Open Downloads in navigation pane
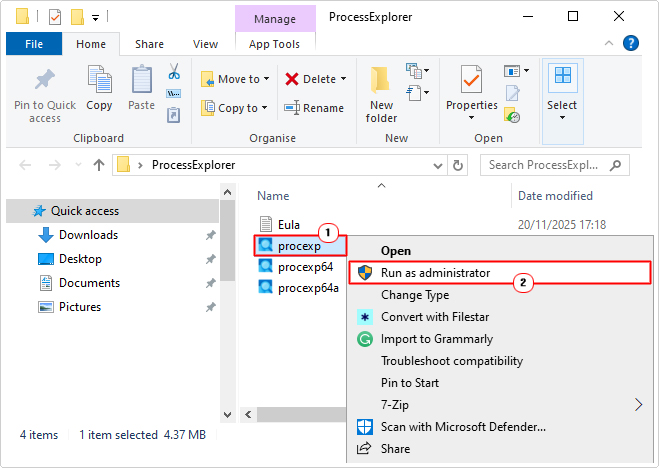Viewport: 659px width, 468px height. coord(112,235)
